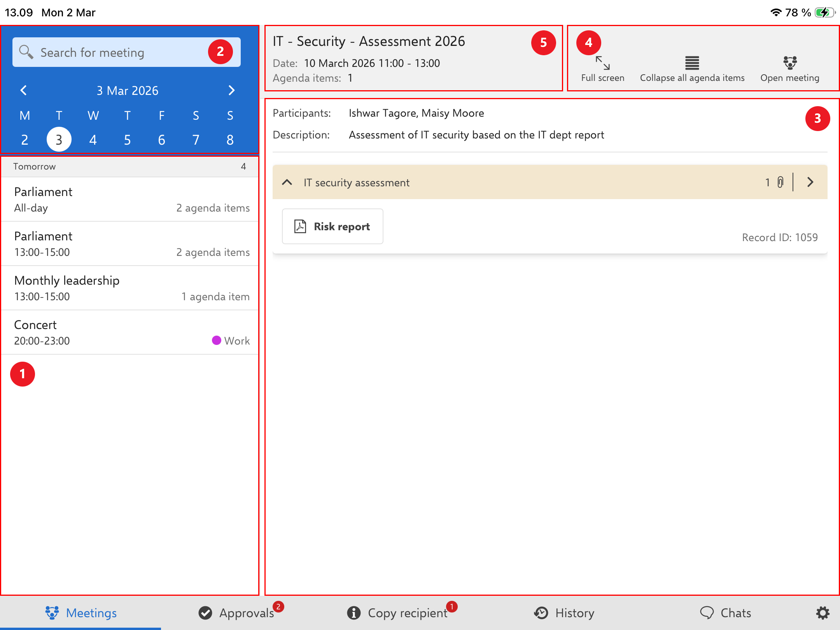Click the meeting title IT - Security - Assessment 2026
840x630 pixels.
pos(369,41)
